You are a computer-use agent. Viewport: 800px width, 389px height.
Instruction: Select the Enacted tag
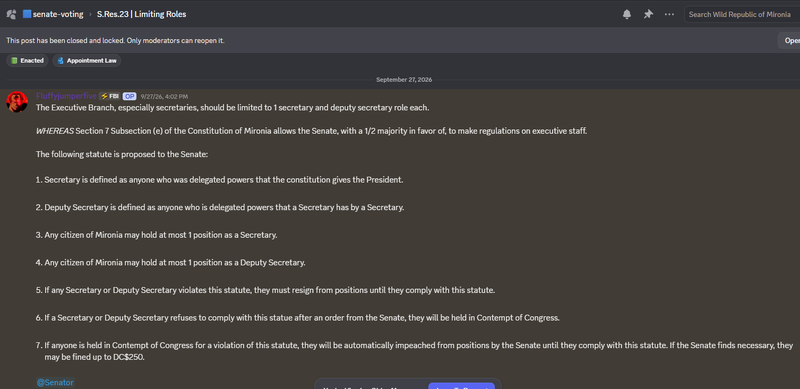click(27, 60)
